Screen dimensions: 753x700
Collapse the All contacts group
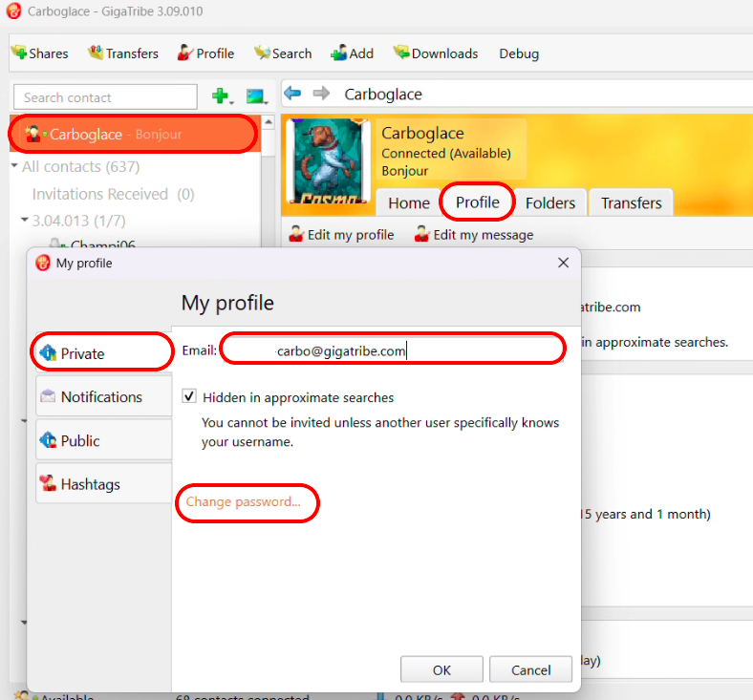15,166
